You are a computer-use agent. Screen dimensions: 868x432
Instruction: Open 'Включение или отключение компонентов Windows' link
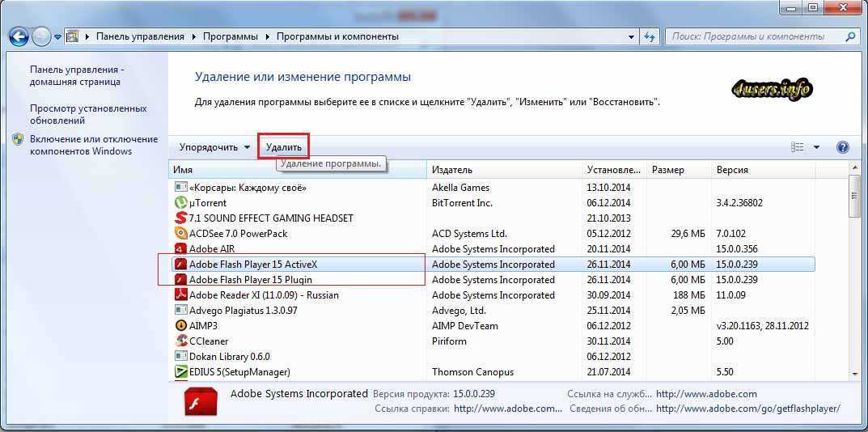[94, 145]
